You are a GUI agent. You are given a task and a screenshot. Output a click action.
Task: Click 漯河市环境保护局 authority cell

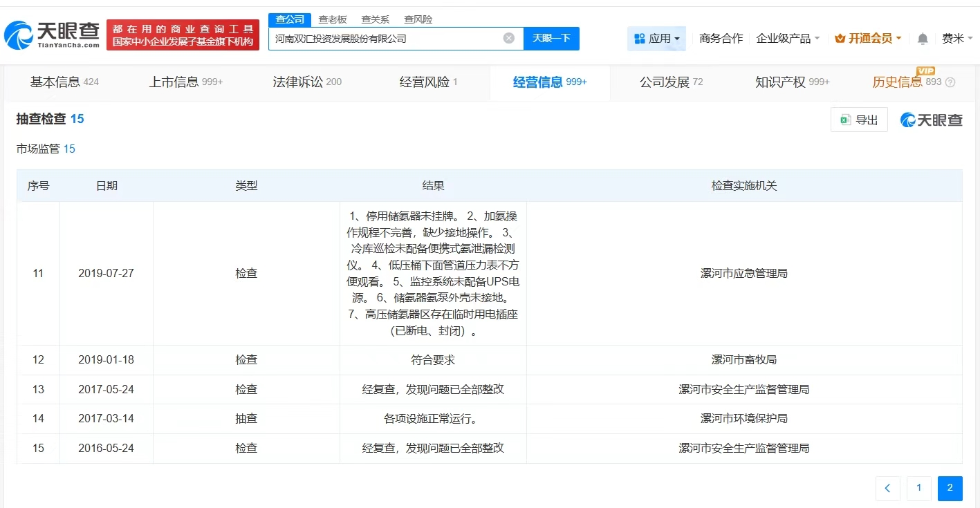744,419
